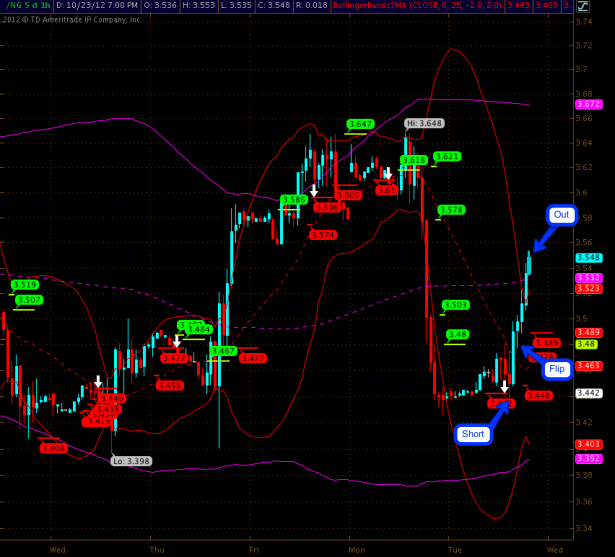Click the white down arrow above the 3.446 label

[98, 383]
